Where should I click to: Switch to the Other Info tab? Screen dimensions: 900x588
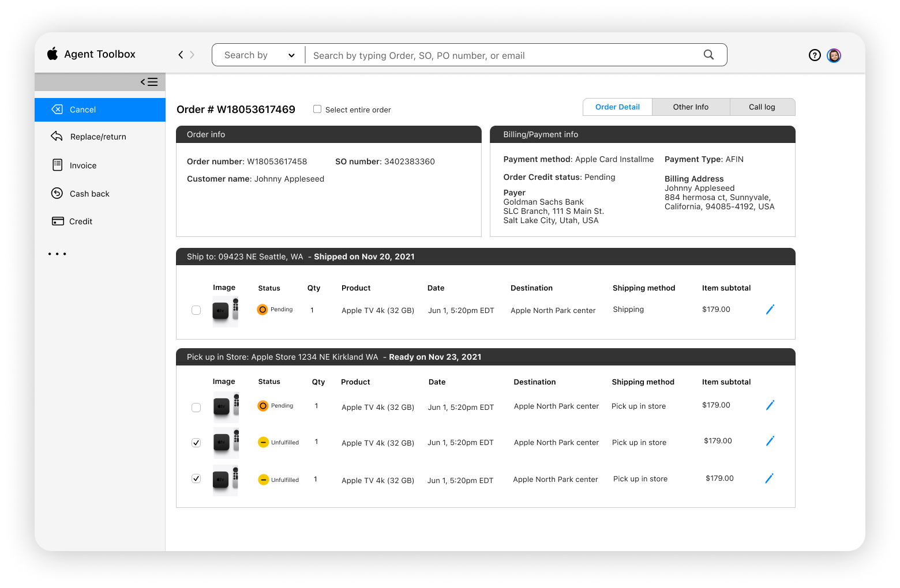(690, 107)
